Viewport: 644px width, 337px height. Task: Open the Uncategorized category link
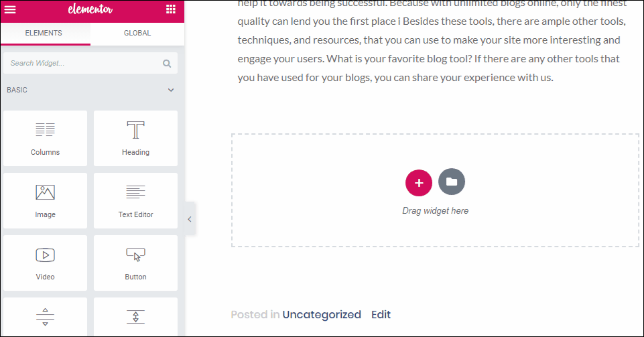[322, 314]
